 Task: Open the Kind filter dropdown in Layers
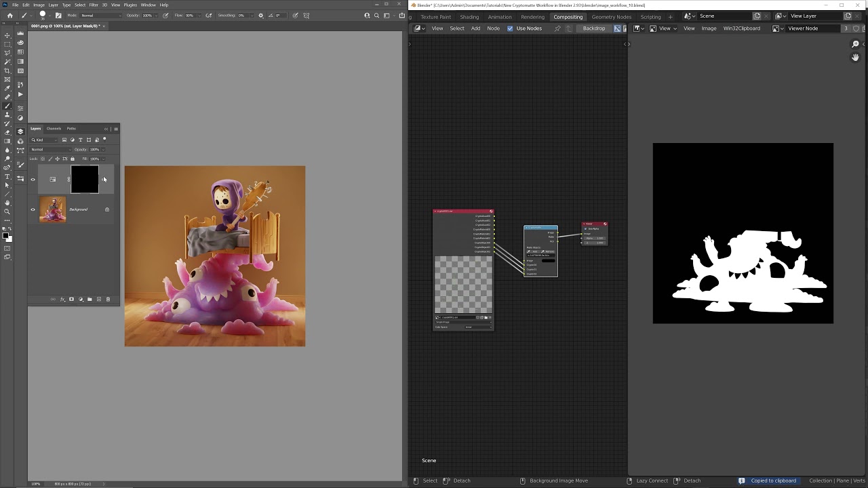pos(44,140)
